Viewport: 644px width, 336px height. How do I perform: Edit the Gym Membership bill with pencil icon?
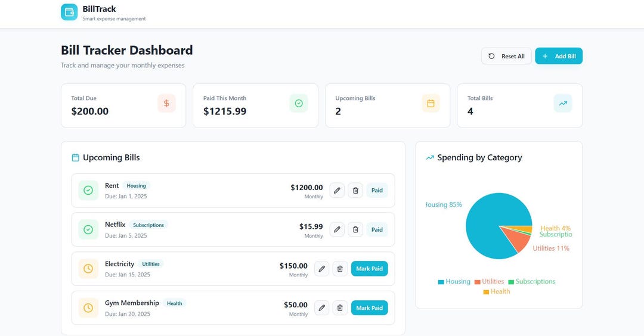pos(321,307)
